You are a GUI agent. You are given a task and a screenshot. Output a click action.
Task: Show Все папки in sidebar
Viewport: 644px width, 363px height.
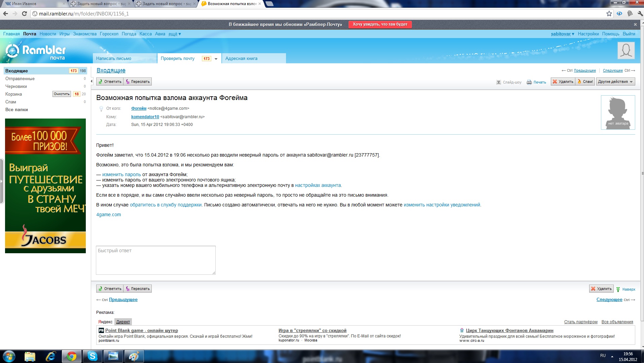click(16, 109)
